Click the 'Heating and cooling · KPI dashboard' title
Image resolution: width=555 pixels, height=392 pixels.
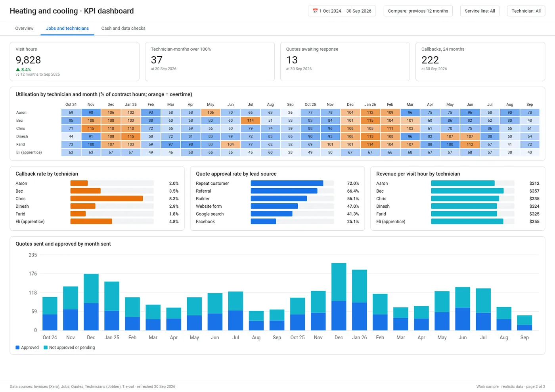pos(72,11)
